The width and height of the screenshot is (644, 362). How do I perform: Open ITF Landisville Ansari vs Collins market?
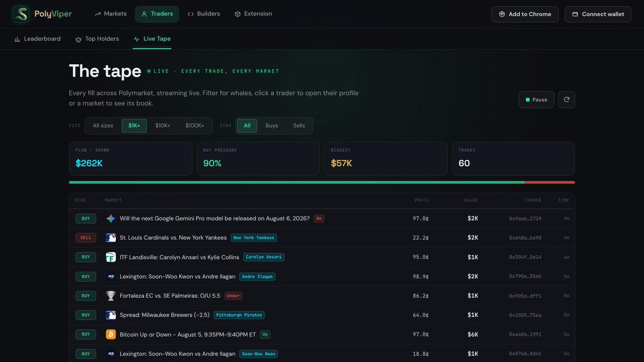pyautogui.click(x=179, y=257)
